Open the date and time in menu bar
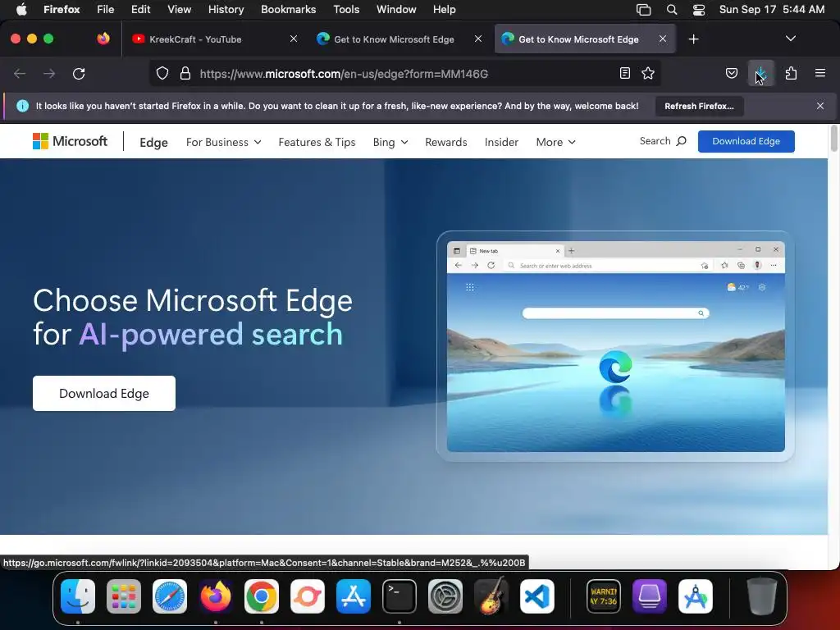The image size is (840, 630). pyautogui.click(x=771, y=10)
